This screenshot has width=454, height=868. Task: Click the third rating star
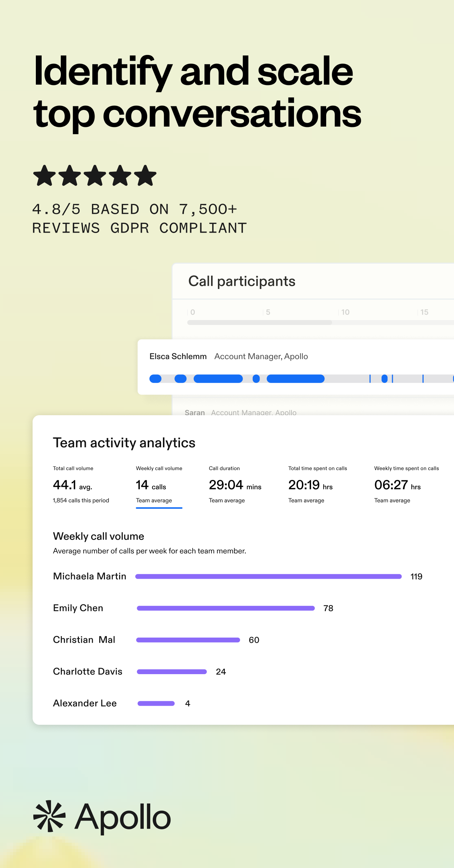coord(95,175)
